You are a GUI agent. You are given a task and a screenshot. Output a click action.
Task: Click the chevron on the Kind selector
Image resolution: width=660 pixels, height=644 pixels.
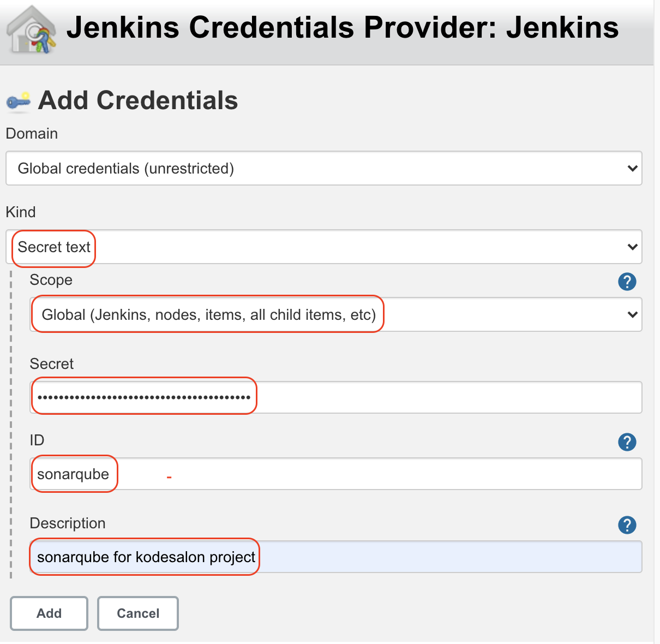click(632, 247)
